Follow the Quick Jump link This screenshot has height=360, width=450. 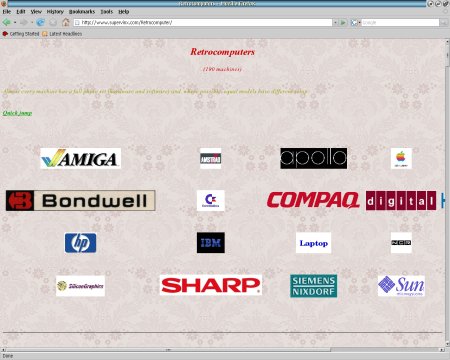pyautogui.click(x=17, y=113)
